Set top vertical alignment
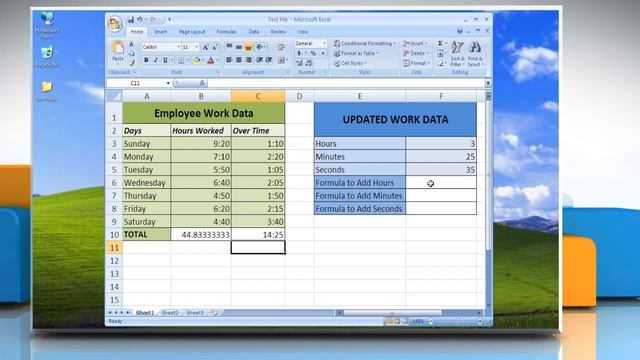This screenshot has height=360, width=640. (x=229, y=47)
